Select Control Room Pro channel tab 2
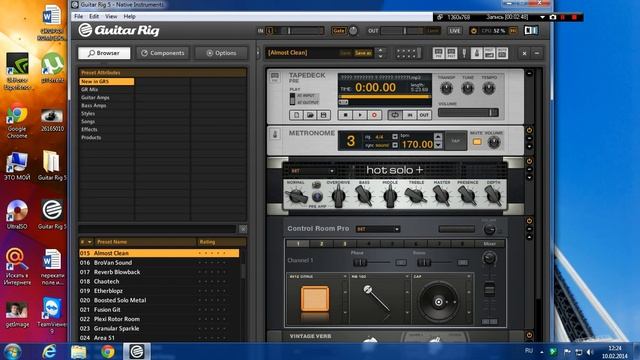Image resolution: width=640 pixels, height=360 pixels. click(322, 244)
